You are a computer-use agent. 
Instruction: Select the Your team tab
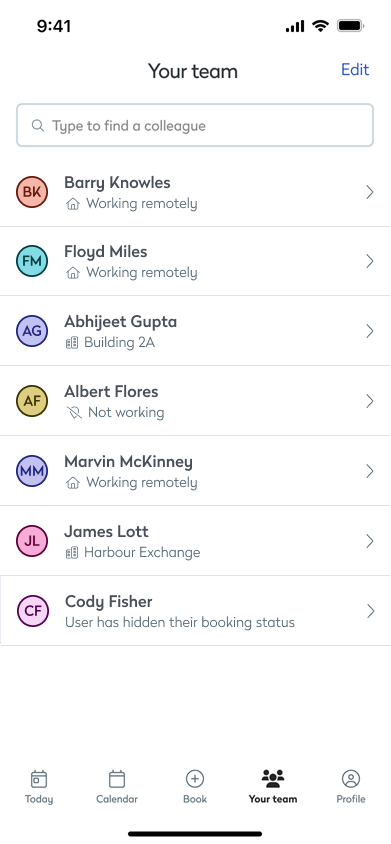click(x=273, y=786)
